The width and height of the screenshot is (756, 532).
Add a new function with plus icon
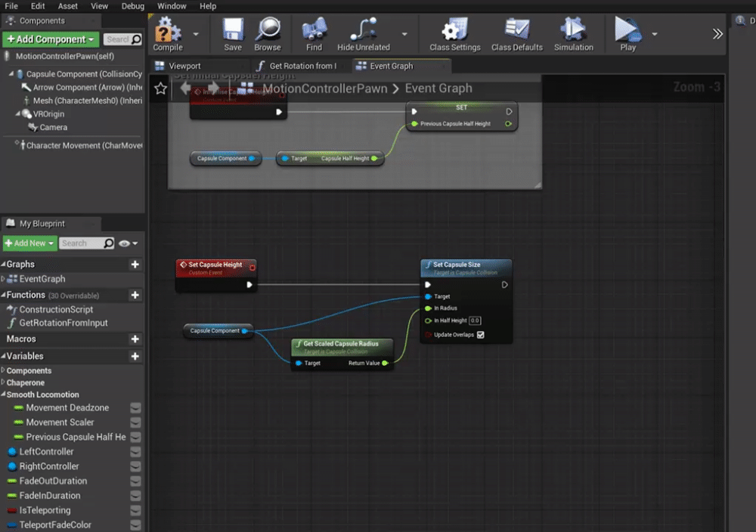coord(135,295)
